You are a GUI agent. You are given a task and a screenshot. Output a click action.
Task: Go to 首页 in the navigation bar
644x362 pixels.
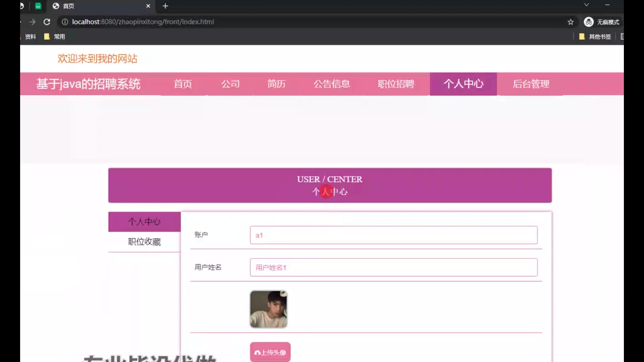[183, 84]
